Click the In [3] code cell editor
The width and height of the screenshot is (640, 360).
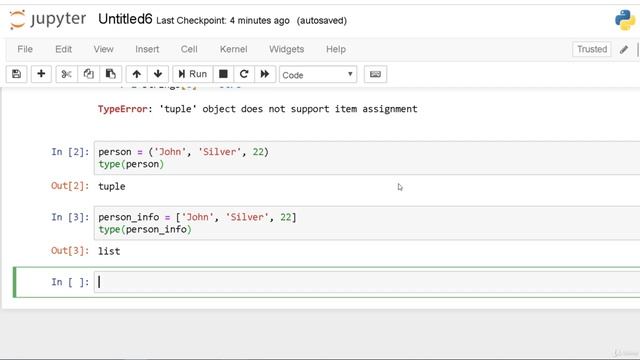(367, 223)
